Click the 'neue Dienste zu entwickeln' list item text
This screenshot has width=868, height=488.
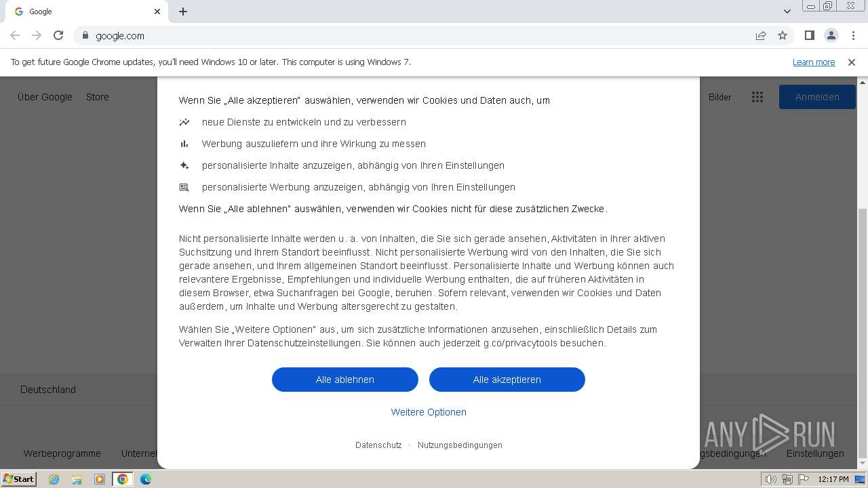pyautogui.click(x=304, y=122)
